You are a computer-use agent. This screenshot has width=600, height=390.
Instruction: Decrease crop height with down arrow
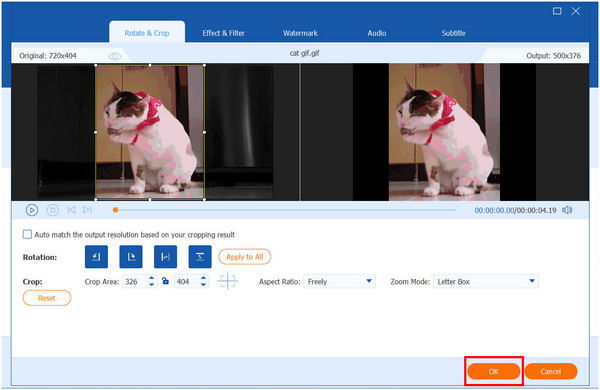click(x=204, y=285)
